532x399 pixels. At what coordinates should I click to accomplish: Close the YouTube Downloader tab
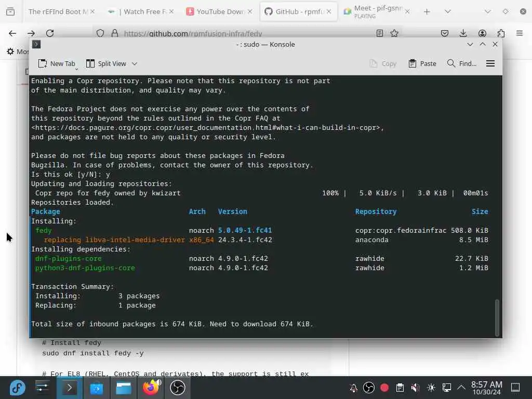pyautogui.click(x=250, y=11)
